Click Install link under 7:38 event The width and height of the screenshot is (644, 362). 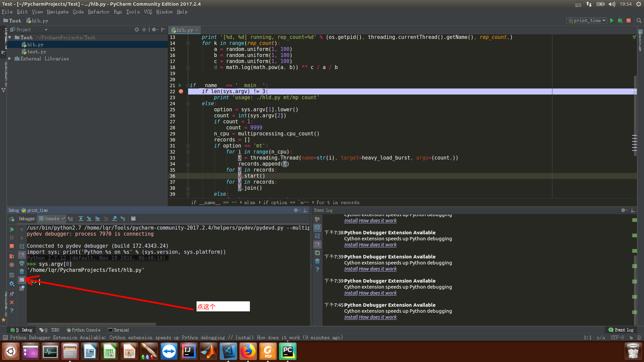(351, 245)
